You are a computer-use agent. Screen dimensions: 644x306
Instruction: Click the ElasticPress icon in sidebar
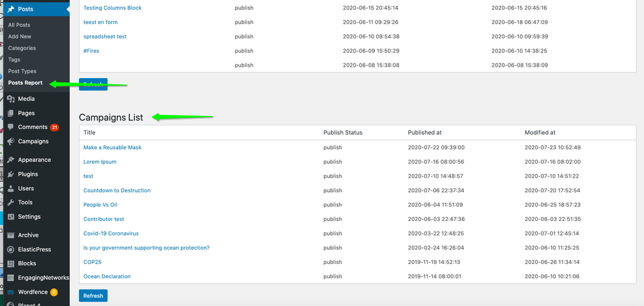pyautogui.click(x=11, y=249)
